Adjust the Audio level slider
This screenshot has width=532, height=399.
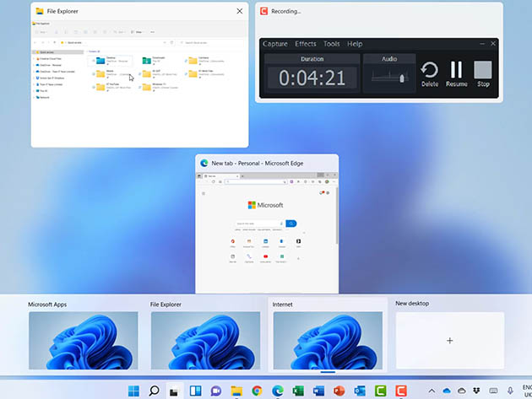tap(402, 78)
